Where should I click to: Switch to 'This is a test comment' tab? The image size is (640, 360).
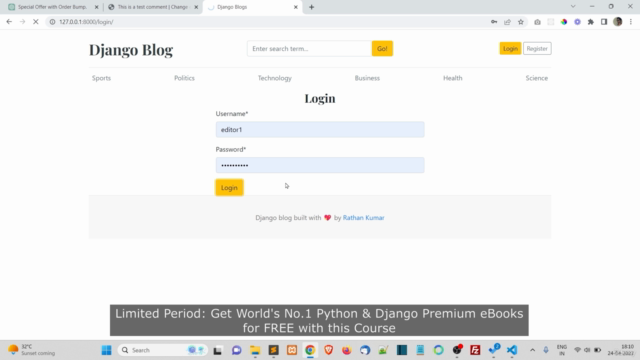point(152,7)
